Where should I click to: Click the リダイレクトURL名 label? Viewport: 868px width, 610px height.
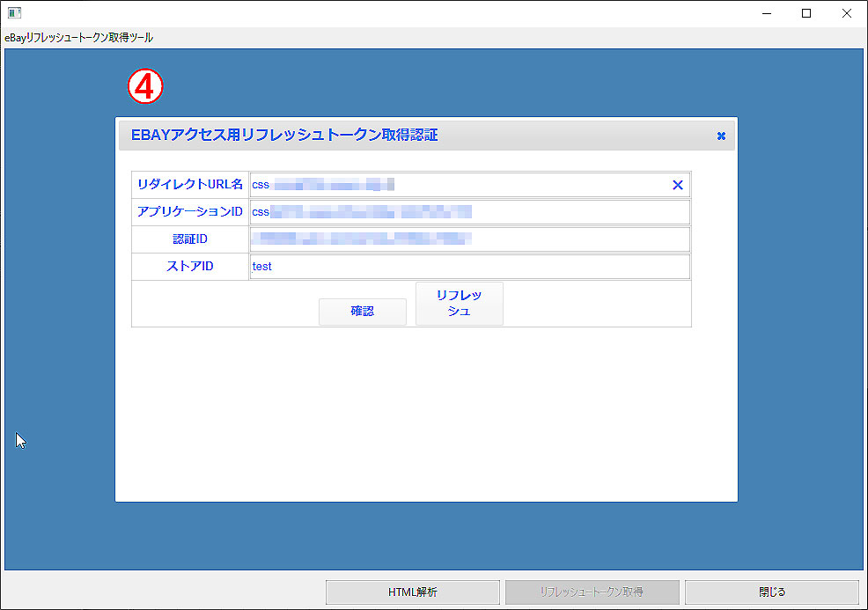[190, 184]
